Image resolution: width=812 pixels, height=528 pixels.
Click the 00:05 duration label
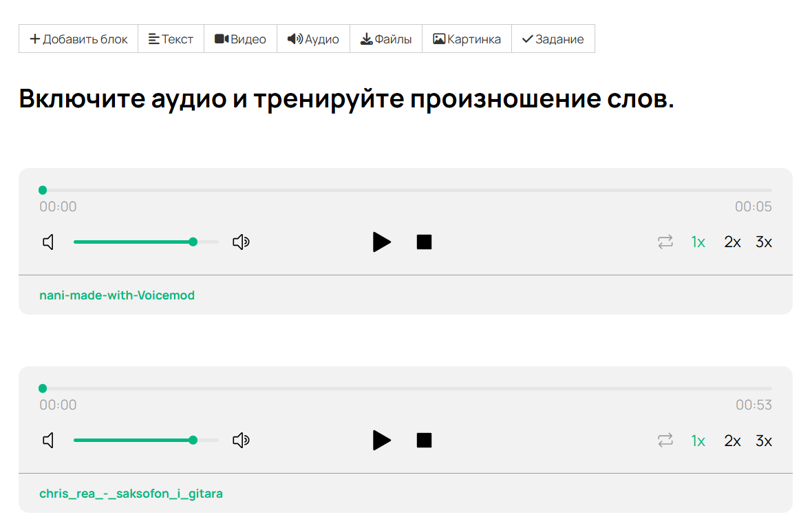click(754, 207)
